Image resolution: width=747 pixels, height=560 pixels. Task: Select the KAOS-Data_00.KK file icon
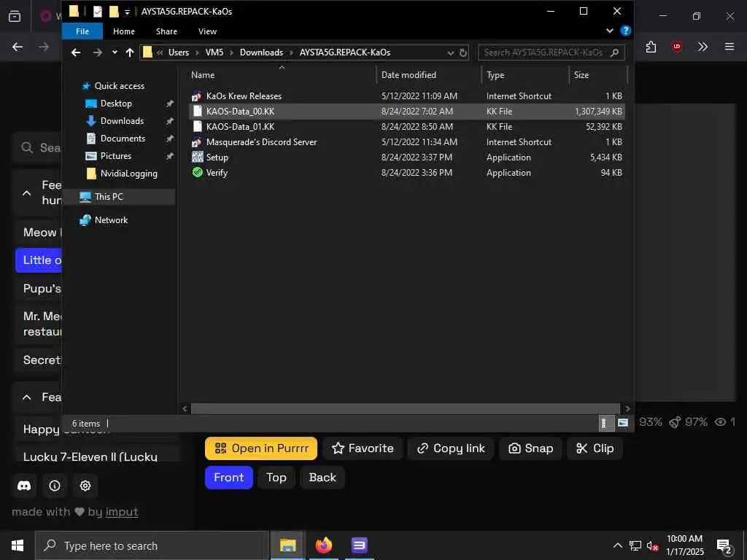click(197, 111)
